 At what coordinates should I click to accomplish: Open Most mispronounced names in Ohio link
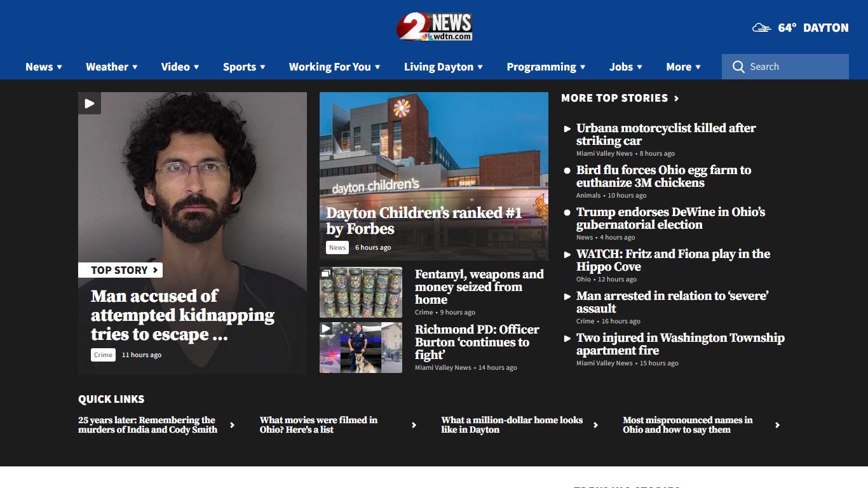tap(688, 425)
